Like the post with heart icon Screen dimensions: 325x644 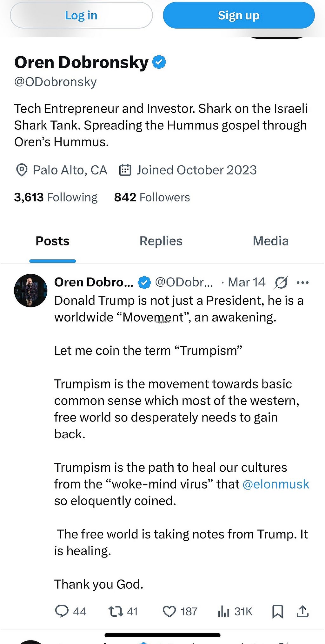point(169,611)
